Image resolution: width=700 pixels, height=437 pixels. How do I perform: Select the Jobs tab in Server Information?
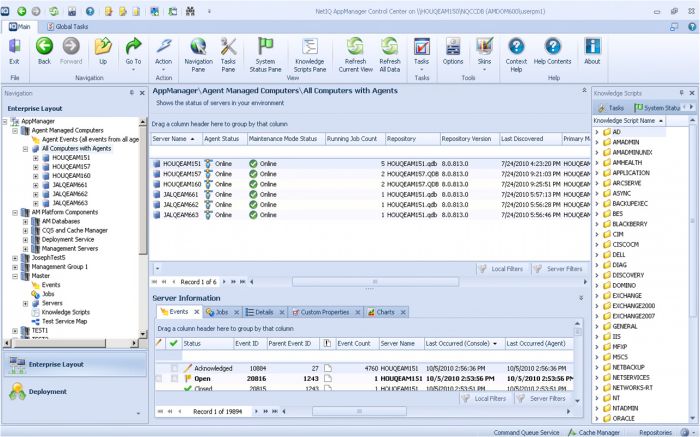(222, 312)
